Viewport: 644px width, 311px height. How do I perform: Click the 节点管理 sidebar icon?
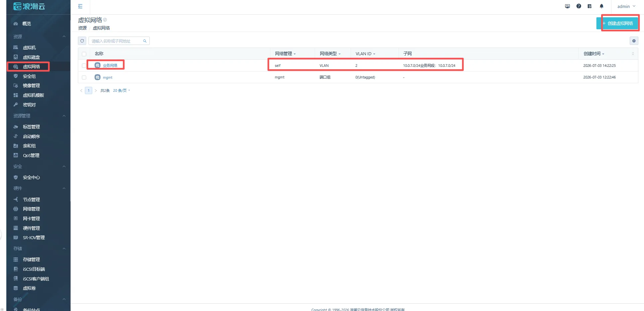click(16, 200)
